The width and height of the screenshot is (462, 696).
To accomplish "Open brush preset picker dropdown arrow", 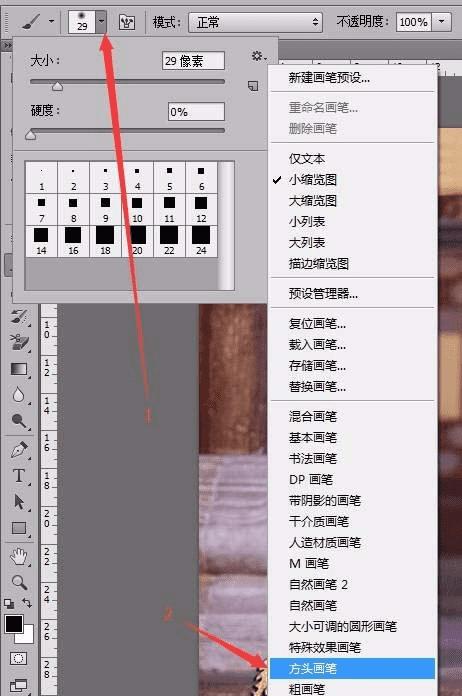I will (x=102, y=21).
